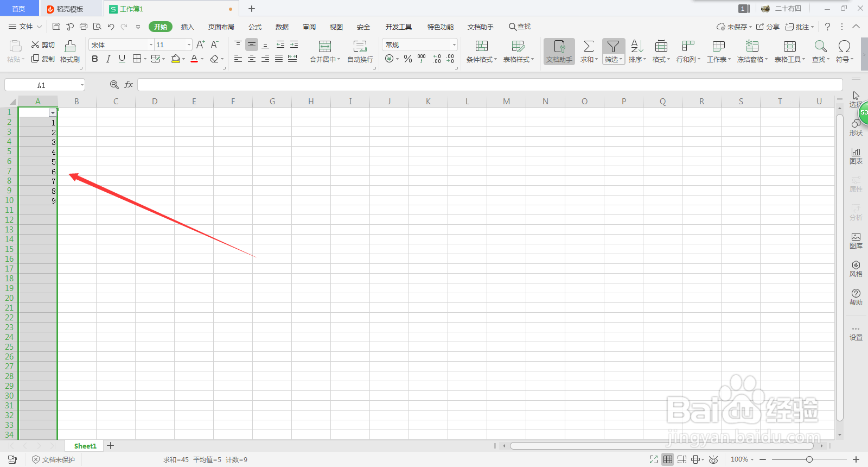Viewport: 868px width, 467px height.
Task: Toggle italic formatting
Action: (x=108, y=59)
